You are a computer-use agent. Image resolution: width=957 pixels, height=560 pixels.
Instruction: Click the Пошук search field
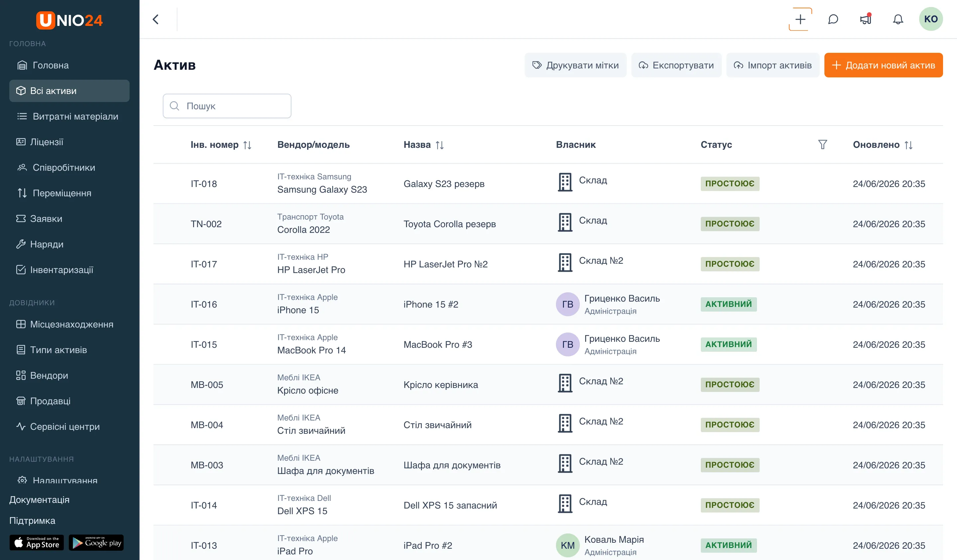(x=227, y=106)
